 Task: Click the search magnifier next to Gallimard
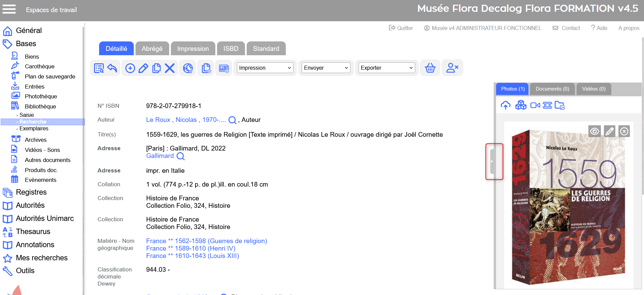click(181, 156)
